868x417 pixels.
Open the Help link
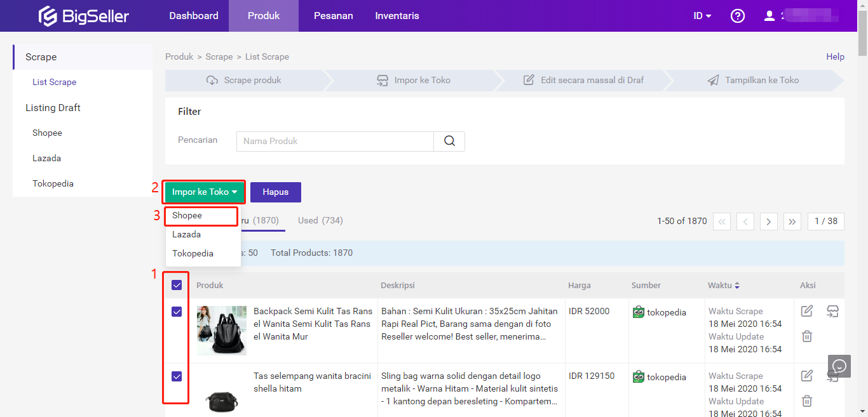click(835, 56)
